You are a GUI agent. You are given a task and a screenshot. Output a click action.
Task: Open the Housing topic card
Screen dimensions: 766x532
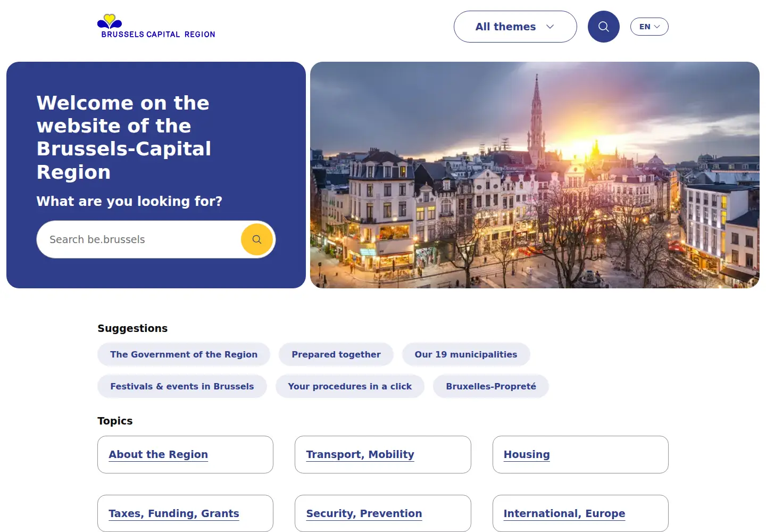[580, 455]
